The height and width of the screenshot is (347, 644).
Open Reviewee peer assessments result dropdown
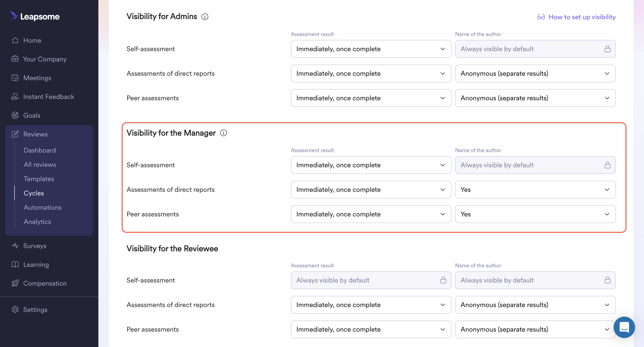coord(371,329)
